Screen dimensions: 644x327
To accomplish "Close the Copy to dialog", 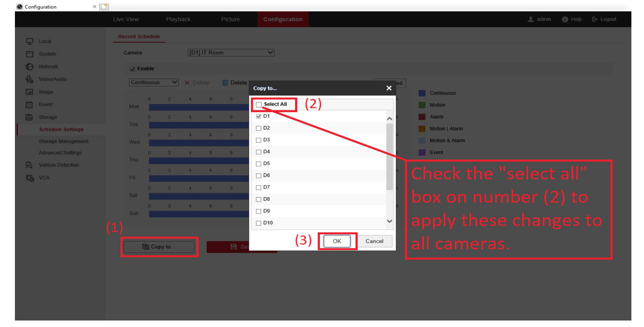I will 389,88.
